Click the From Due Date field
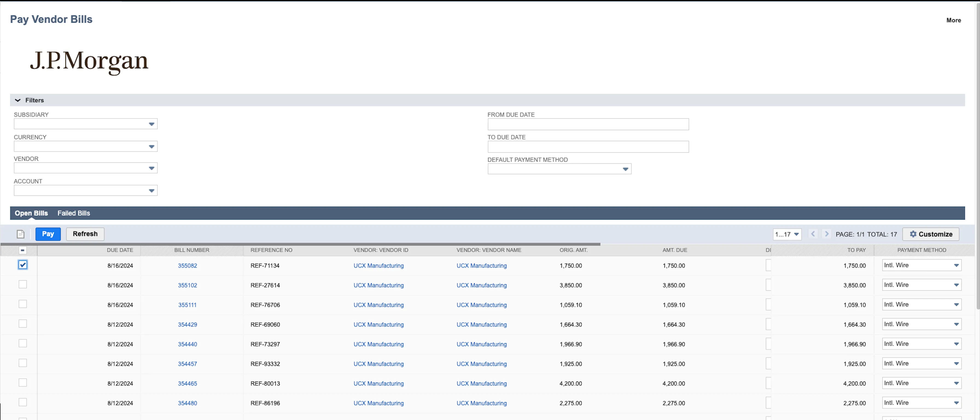Viewport: 980px width, 420px height. point(588,124)
